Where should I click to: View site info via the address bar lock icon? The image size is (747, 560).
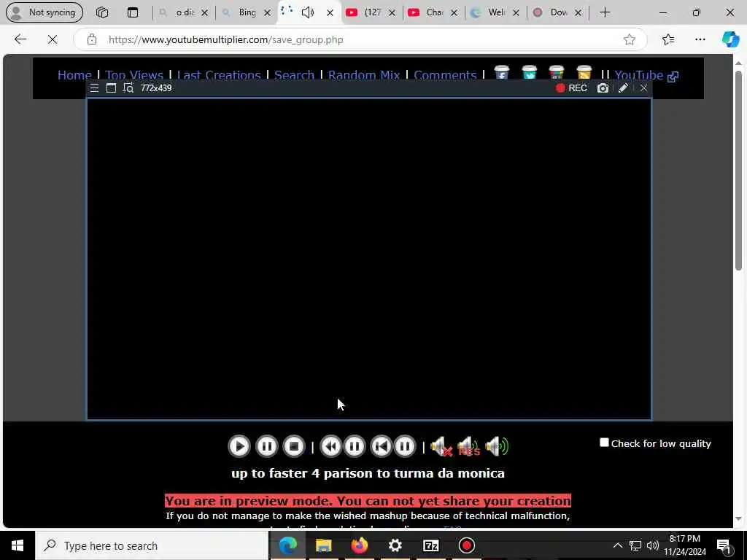92,39
